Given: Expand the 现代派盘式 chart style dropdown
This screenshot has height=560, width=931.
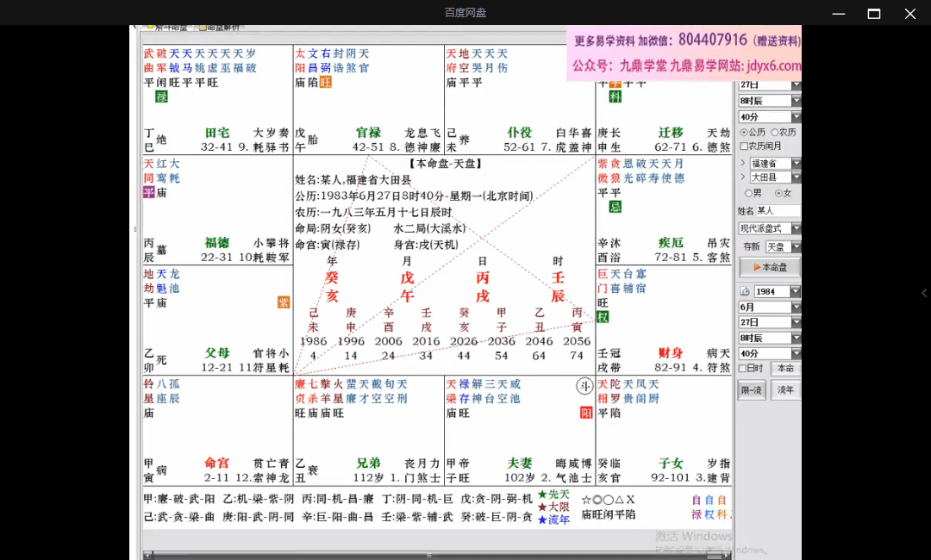Looking at the screenshot, I should click(x=796, y=228).
